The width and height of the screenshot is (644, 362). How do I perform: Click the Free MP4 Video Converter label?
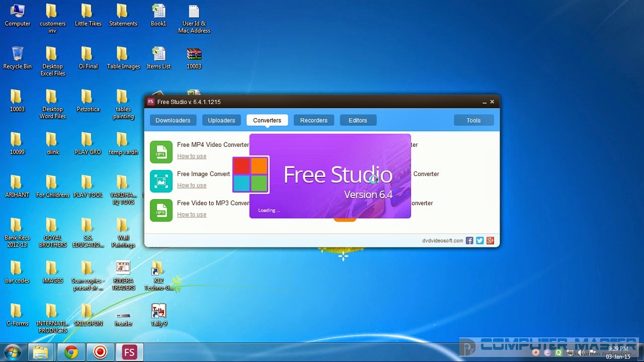213,145
